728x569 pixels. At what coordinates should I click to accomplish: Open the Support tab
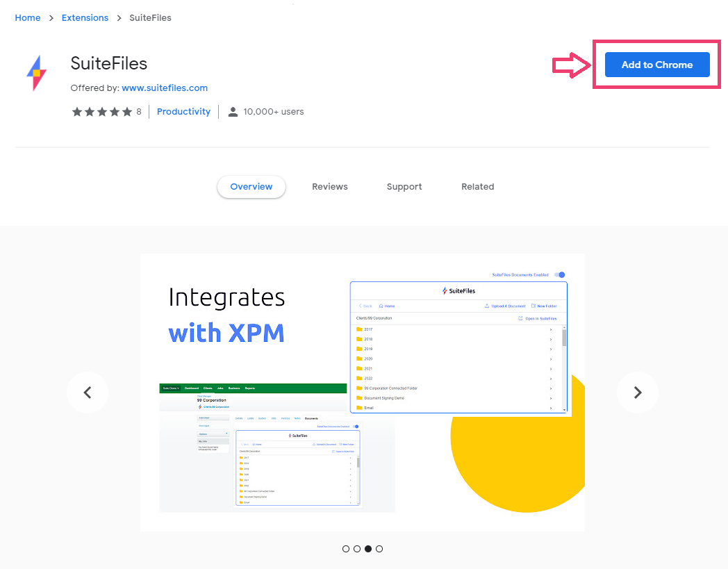[404, 186]
